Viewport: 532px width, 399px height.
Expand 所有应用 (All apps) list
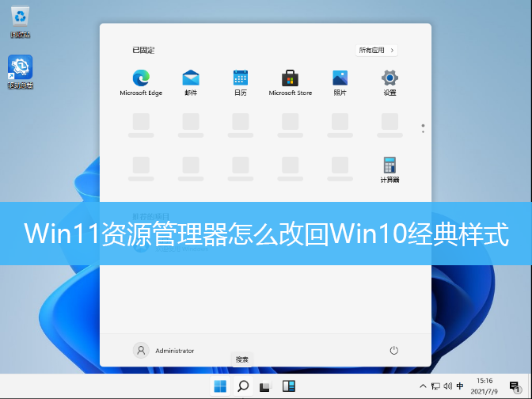[x=376, y=50]
